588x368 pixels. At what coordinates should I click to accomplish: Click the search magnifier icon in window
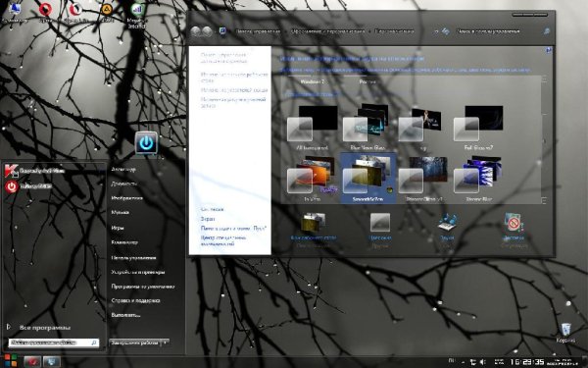(547, 31)
